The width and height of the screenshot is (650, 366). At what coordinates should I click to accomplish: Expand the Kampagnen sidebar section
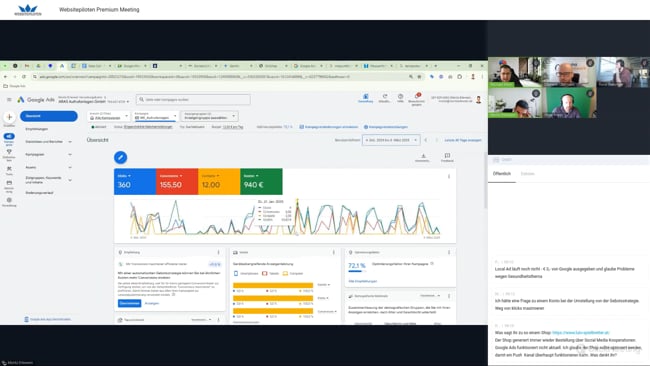tap(70, 155)
